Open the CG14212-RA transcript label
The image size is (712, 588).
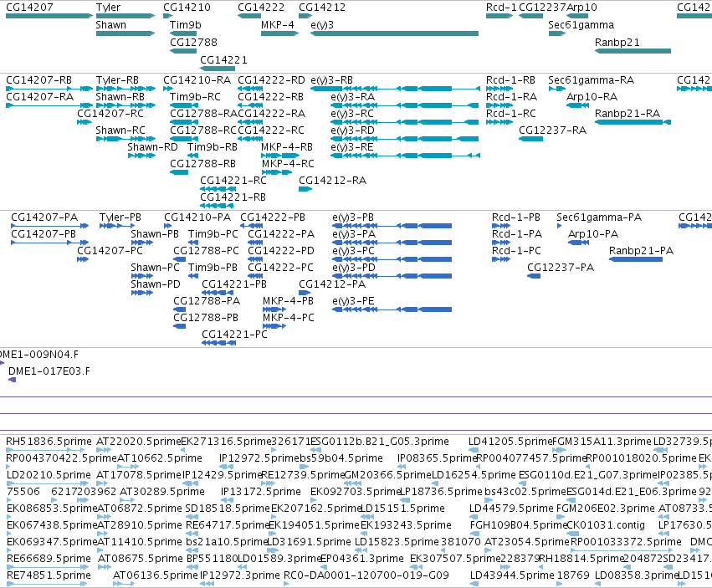coord(332,181)
